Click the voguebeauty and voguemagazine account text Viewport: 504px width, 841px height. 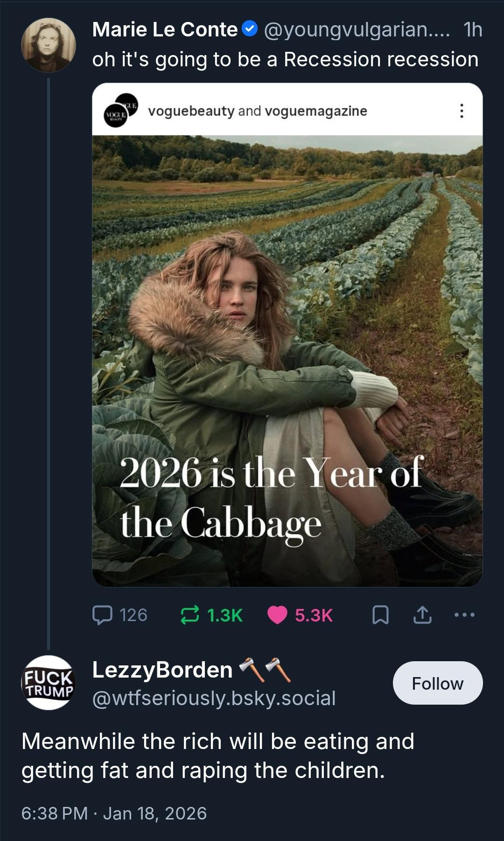point(258,111)
